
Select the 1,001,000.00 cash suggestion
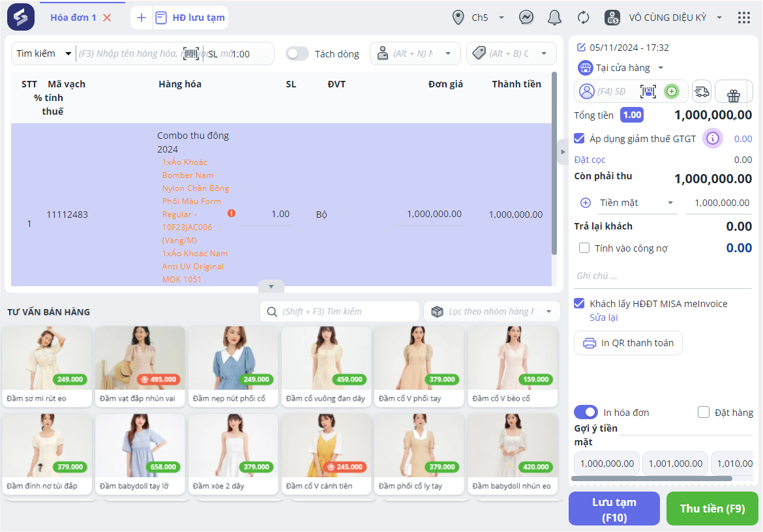point(676,464)
